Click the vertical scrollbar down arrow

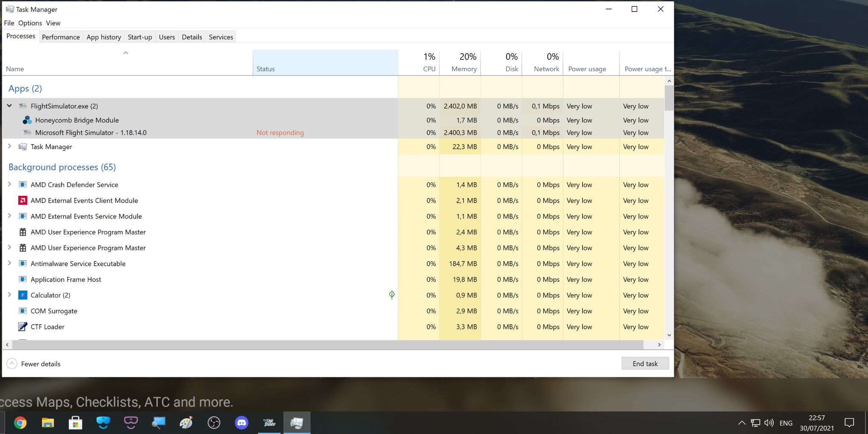[669, 335]
